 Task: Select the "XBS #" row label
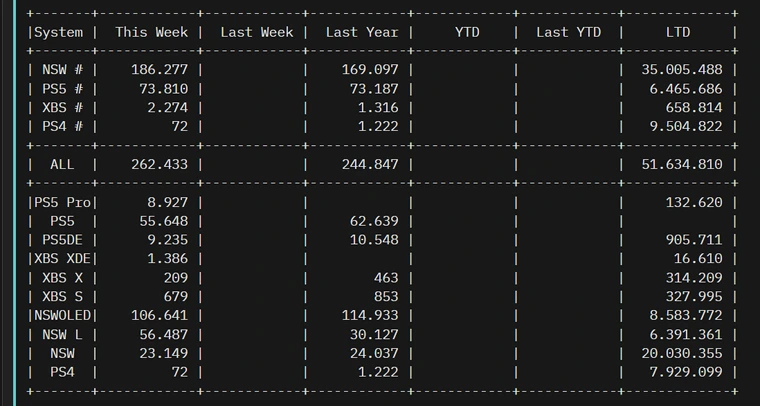coord(63,108)
